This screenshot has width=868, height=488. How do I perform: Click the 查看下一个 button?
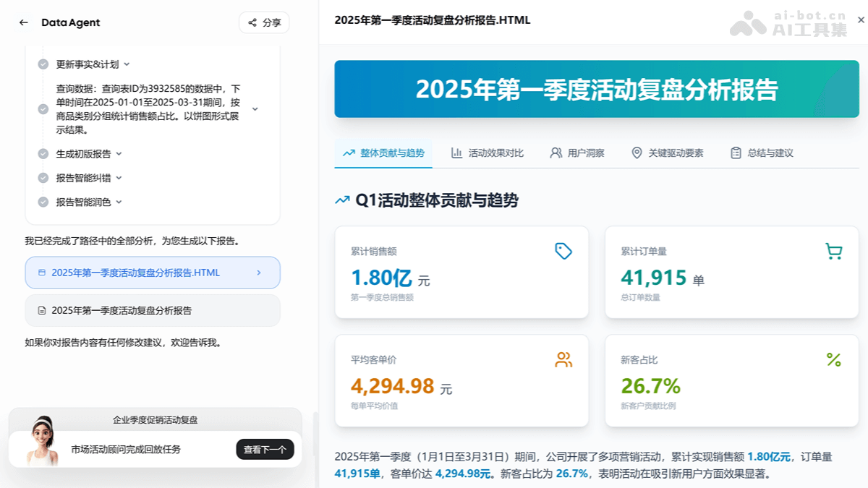tap(265, 449)
